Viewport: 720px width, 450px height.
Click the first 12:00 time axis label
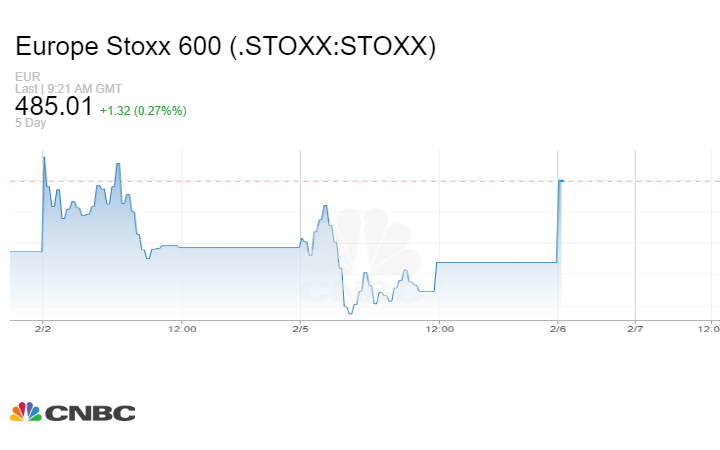[181, 328]
